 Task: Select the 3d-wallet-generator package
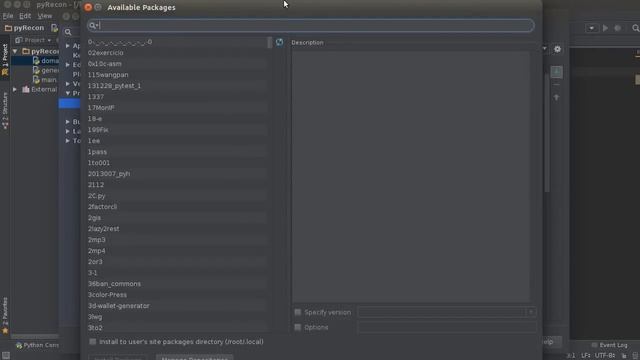click(177, 306)
